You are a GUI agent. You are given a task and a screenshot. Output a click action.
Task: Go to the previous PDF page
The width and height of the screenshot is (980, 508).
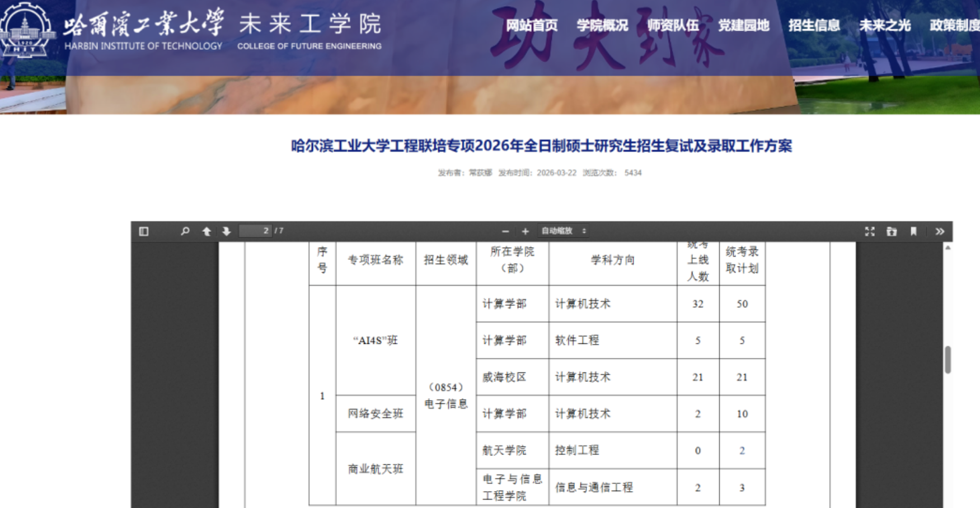tap(207, 231)
